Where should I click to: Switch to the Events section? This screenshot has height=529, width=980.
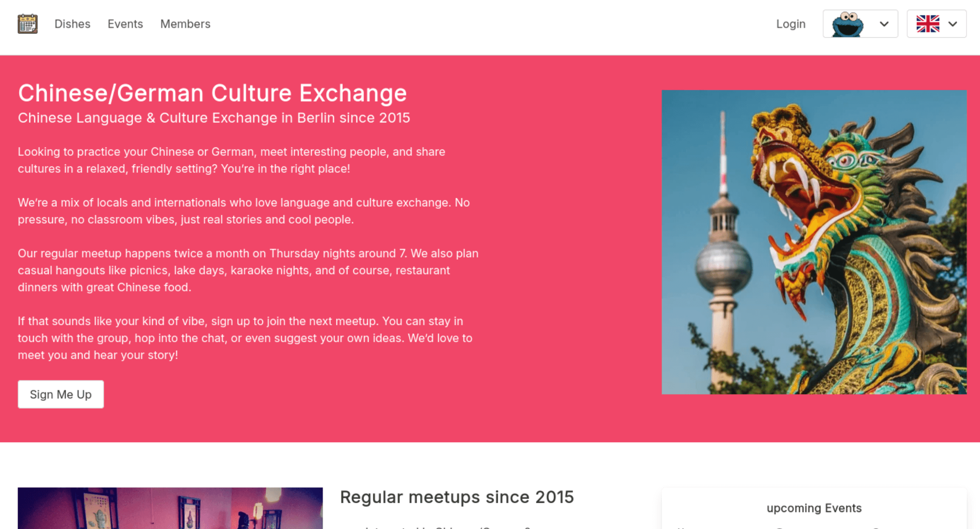[x=125, y=24]
